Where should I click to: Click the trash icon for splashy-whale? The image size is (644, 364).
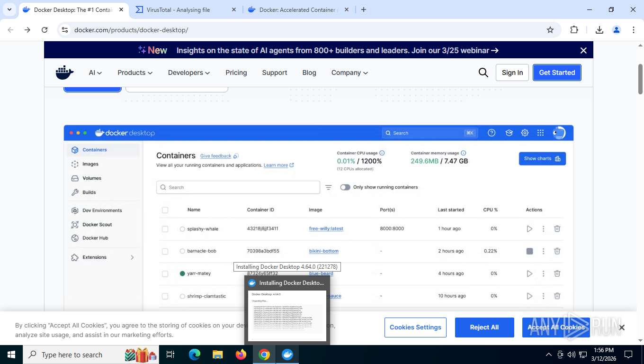(x=557, y=229)
